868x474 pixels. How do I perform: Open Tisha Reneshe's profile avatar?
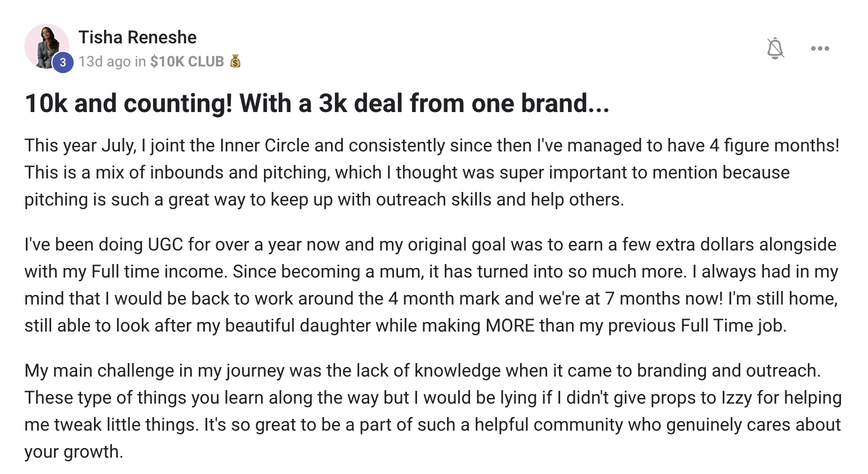tap(46, 47)
